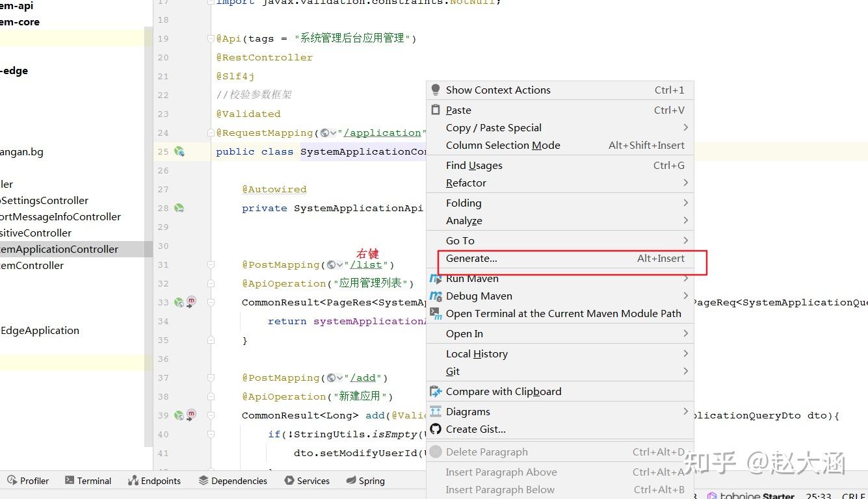Click the Diagrams icon
Screen dimensions: 868x499
pos(436,412)
